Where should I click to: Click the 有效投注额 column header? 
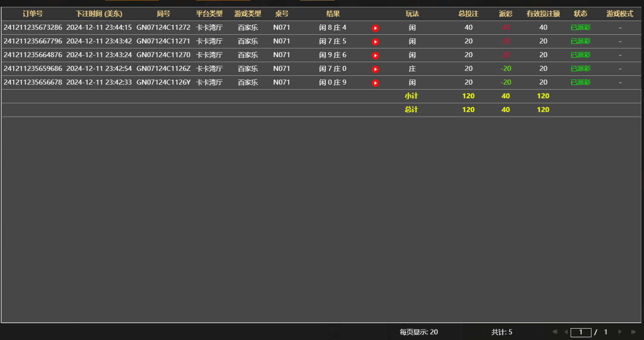coord(543,14)
